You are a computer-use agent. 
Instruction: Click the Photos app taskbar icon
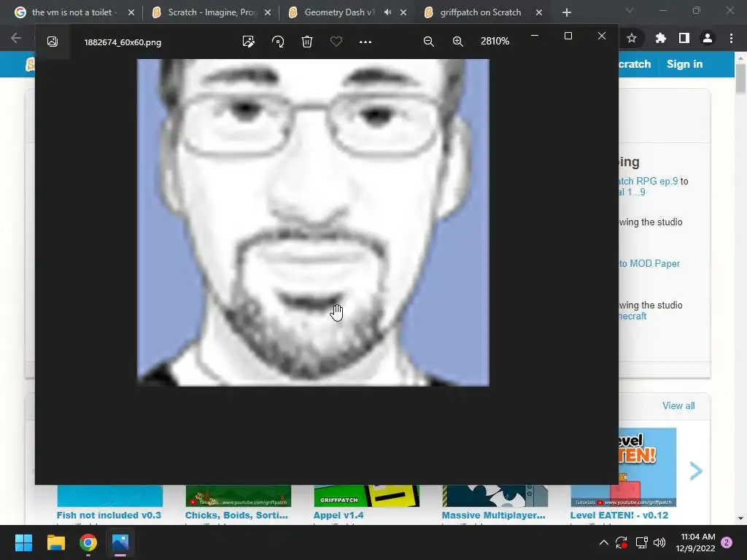pyautogui.click(x=120, y=542)
